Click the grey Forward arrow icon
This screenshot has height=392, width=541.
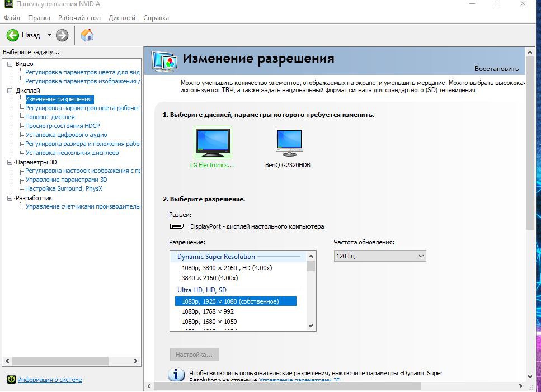point(62,35)
